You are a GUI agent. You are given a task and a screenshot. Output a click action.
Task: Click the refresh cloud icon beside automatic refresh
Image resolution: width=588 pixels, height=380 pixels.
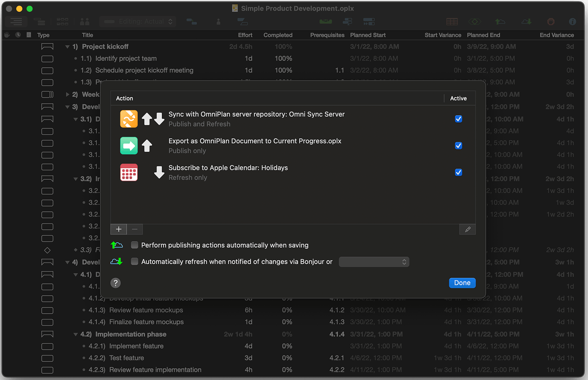tap(116, 262)
